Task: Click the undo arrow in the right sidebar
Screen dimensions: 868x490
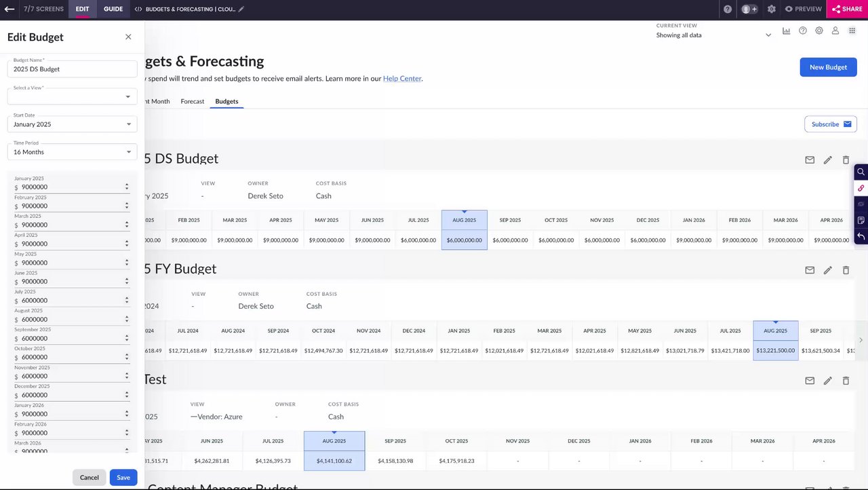Action: [861, 236]
